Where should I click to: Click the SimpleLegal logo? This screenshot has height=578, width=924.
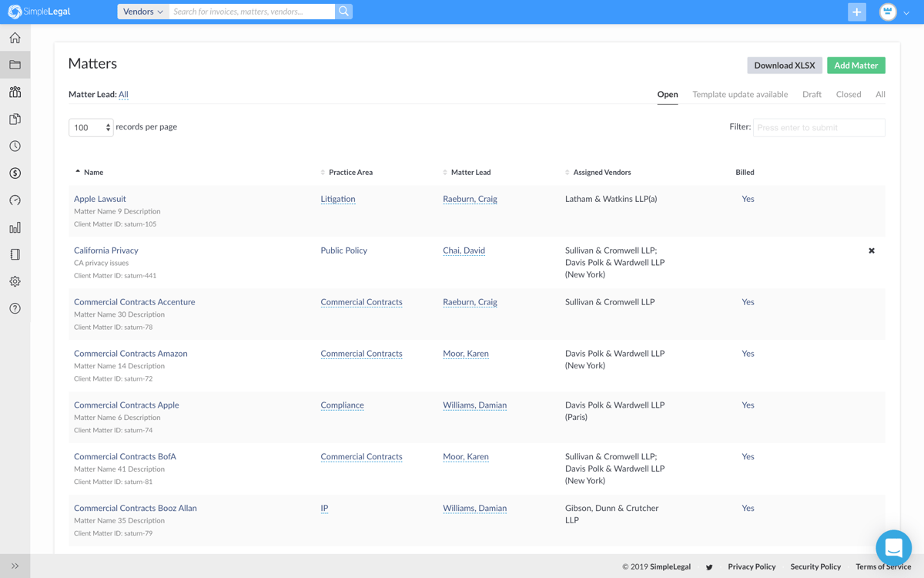click(x=39, y=12)
